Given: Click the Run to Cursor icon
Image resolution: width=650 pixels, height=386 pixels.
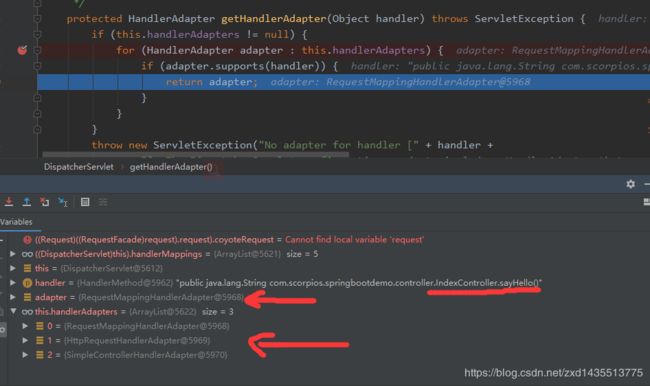Looking at the screenshot, I should [x=63, y=202].
